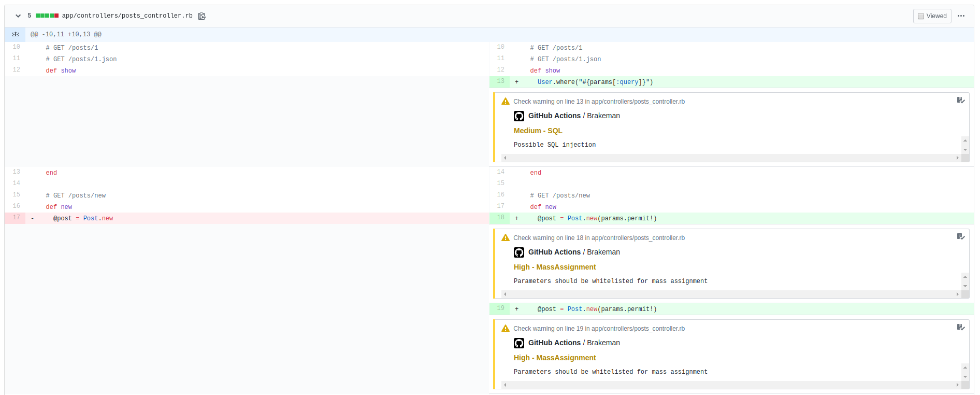Copy the file path to clipboard

[x=202, y=16]
